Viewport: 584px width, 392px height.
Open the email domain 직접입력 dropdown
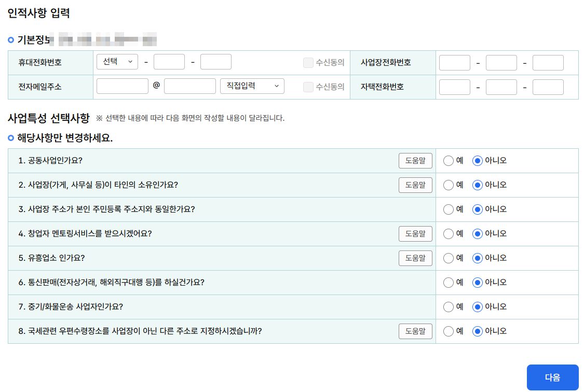click(252, 86)
